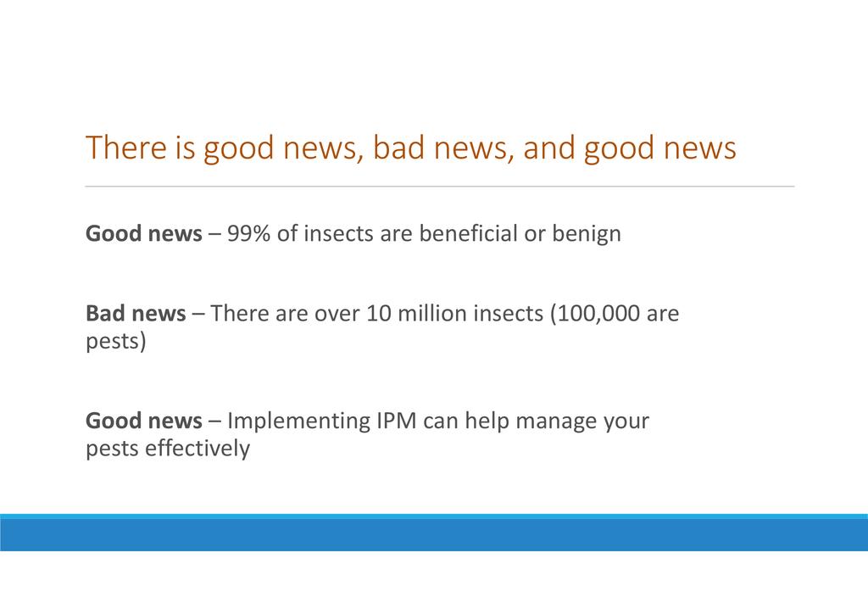
Task: Click "help manage your" in the last bullet
Action: coord(556,421)
